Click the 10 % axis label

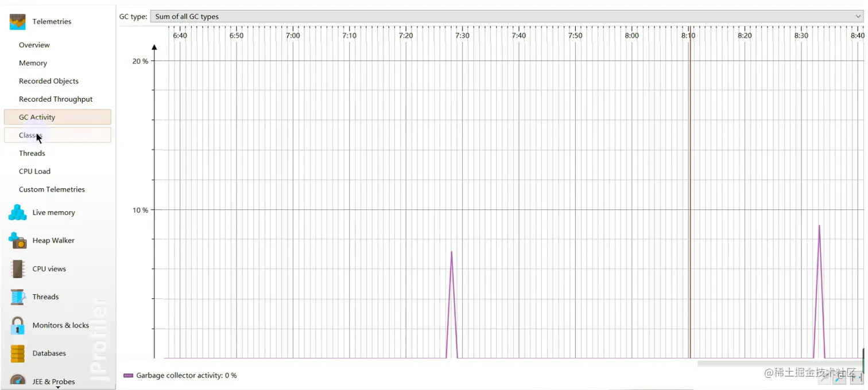coord(140,210)
